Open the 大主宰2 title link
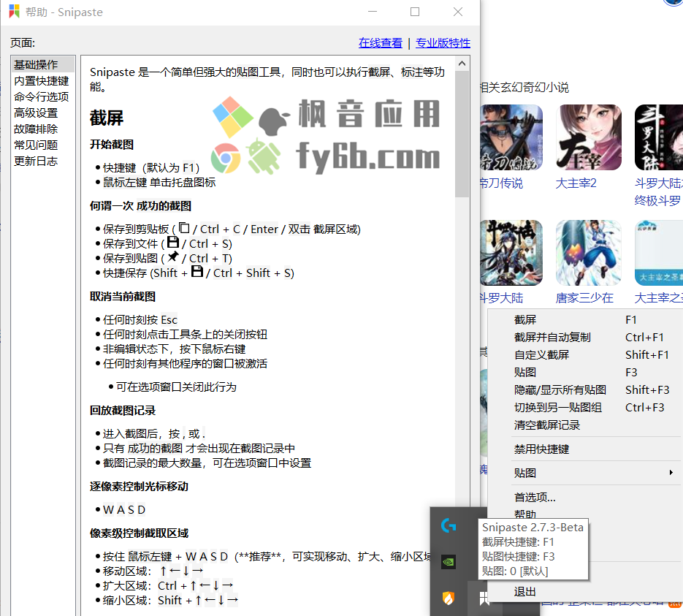Screen dimensions: 683x616 [x=576, y=183]
